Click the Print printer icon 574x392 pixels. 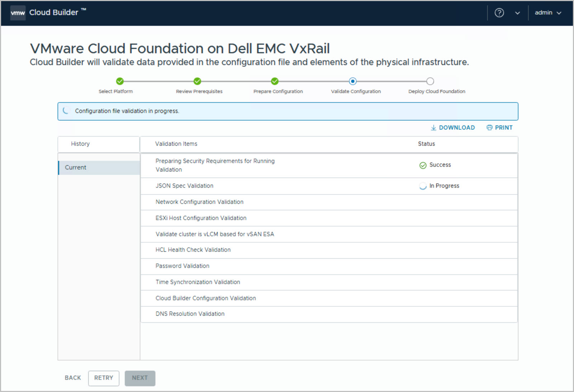point(489,128)
